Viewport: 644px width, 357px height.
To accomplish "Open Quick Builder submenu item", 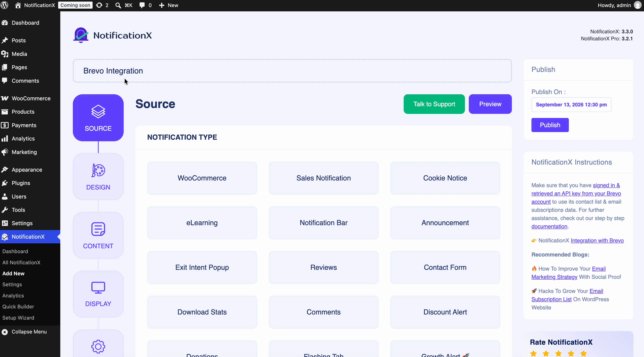I will point(18,306).
